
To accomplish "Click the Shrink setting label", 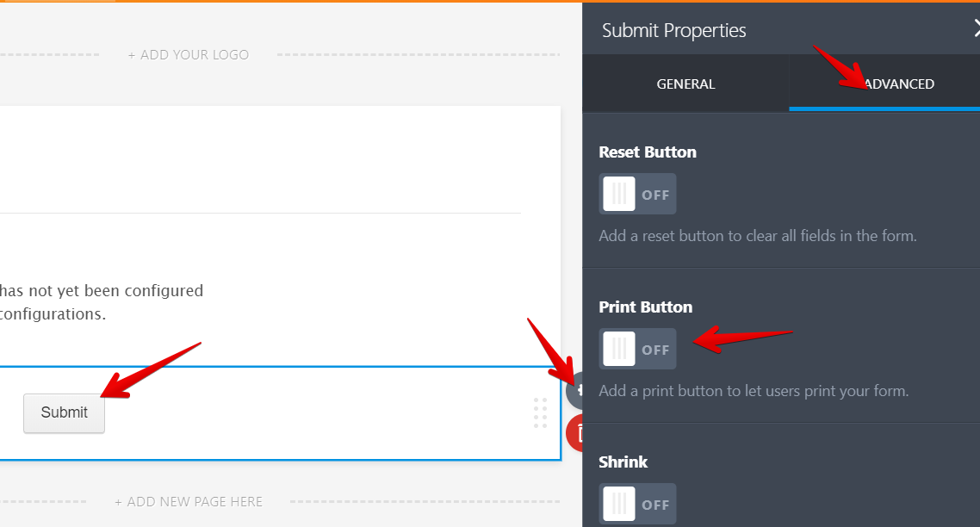I will coord(623,462).
